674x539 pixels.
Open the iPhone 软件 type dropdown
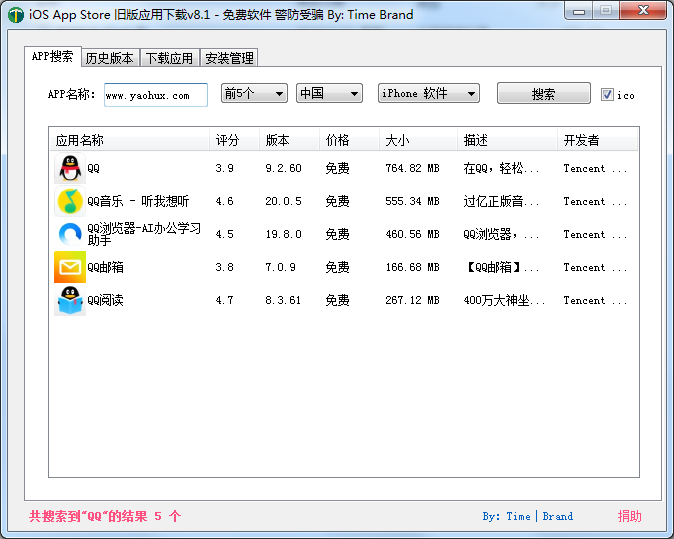point(429,93)
